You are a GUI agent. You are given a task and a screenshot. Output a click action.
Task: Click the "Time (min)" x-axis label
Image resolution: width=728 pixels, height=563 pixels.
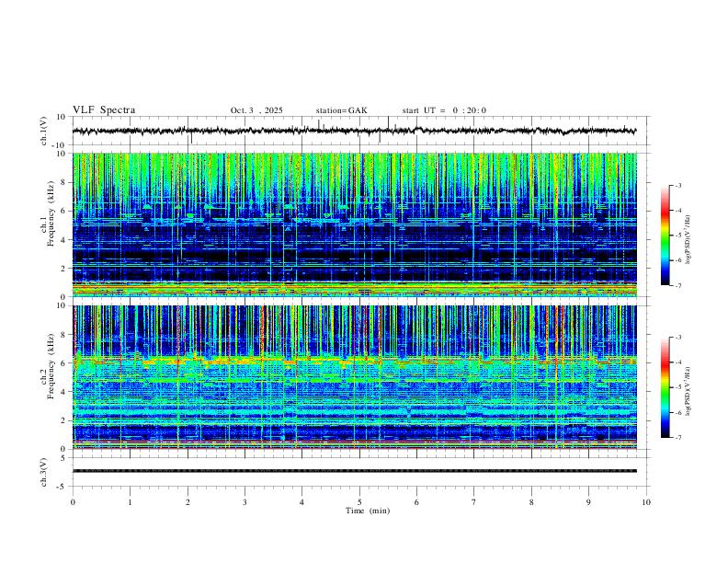click(368, 511)
